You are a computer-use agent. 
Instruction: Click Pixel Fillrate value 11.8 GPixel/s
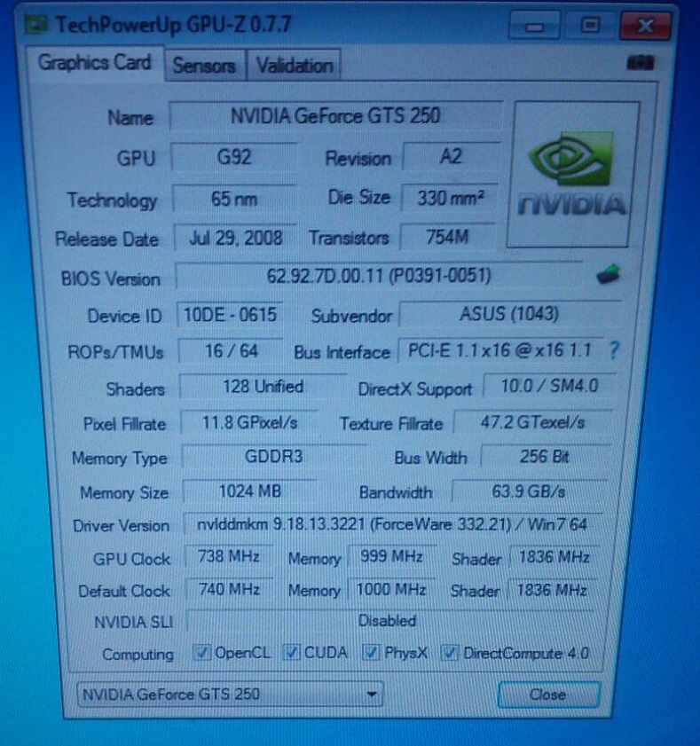[x=250, y=422]
